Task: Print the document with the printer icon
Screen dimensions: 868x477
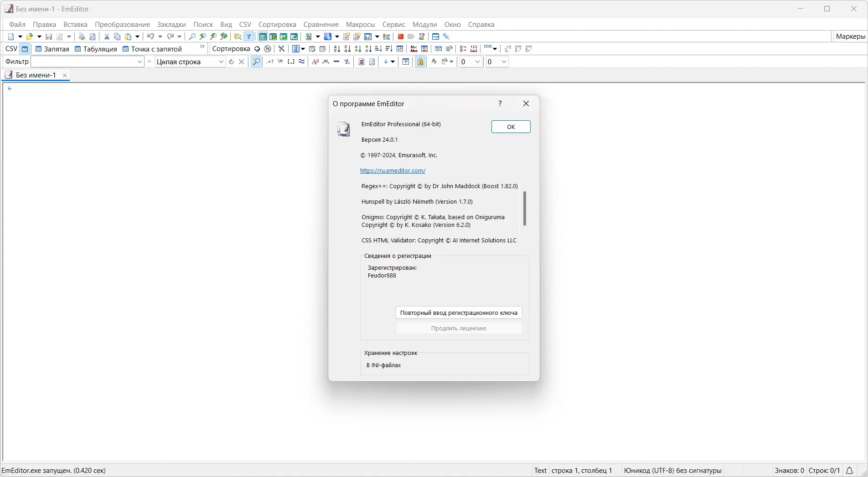Action: coord(82,36)
